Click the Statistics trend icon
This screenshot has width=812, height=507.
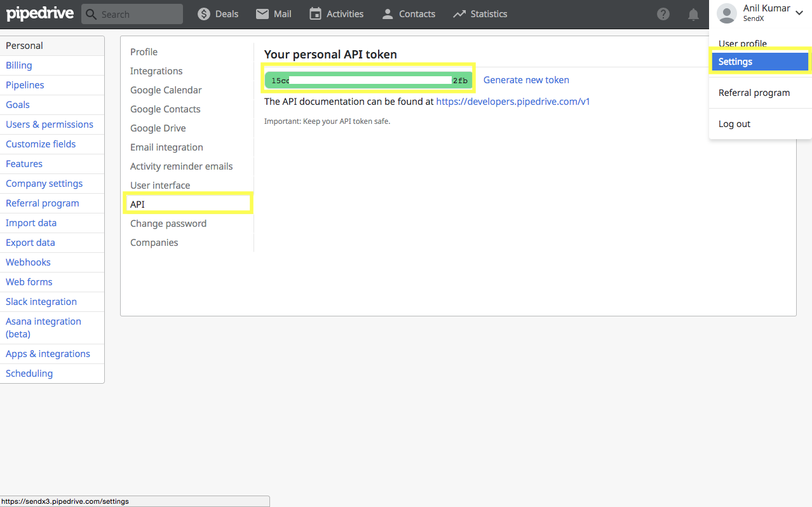point(459,14)
